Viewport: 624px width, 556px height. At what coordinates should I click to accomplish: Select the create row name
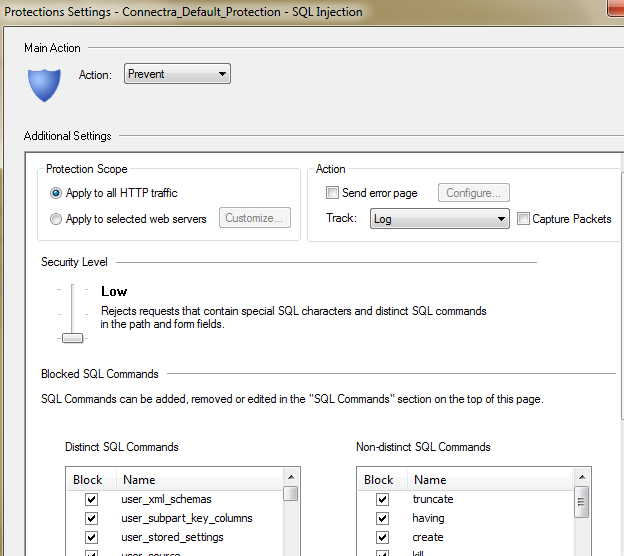[x=428, y=537]
